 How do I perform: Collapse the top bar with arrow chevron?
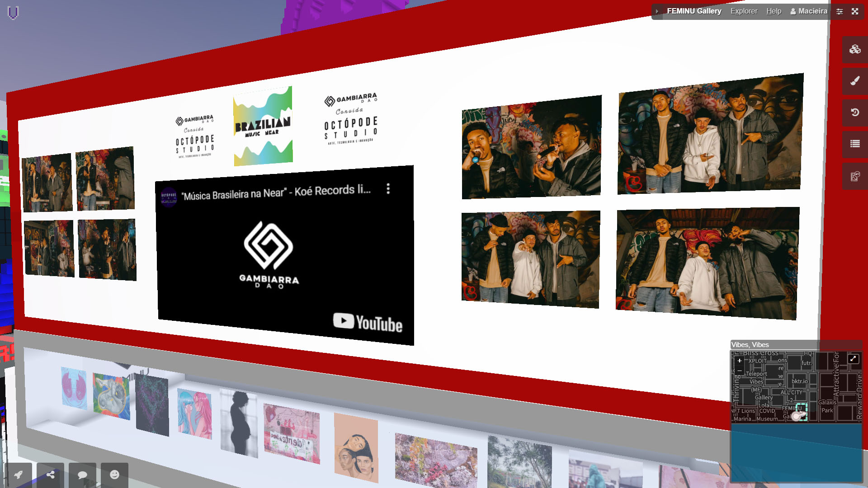(657, 11)
